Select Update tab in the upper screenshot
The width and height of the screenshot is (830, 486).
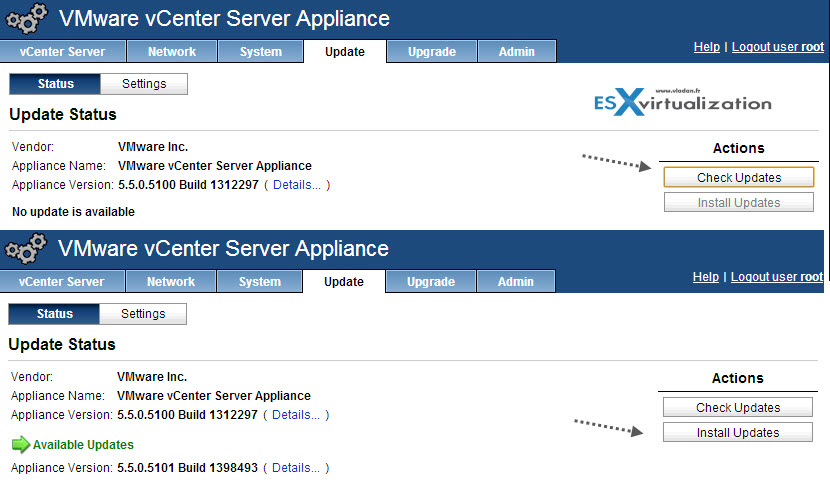pyautogui.click(x=345, y=51)
